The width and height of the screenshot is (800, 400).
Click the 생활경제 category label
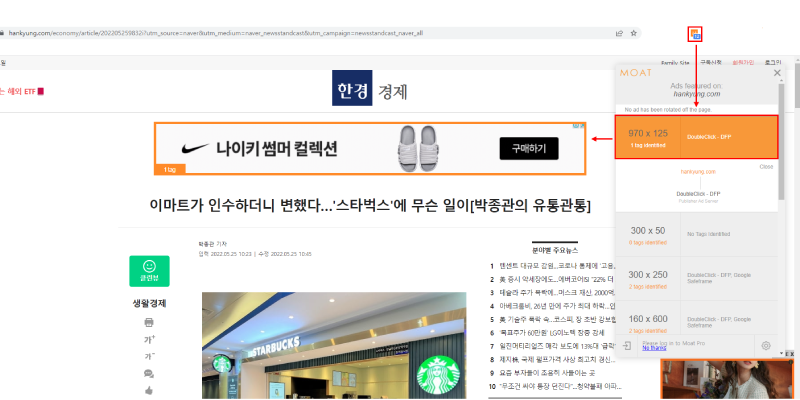[x=149, y=304]
